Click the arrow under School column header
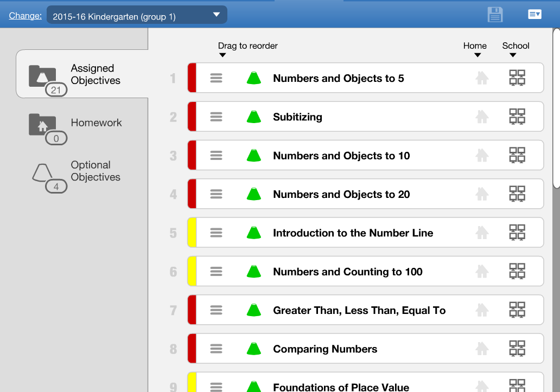The image size is (560, 392). [x=513, y=55]
